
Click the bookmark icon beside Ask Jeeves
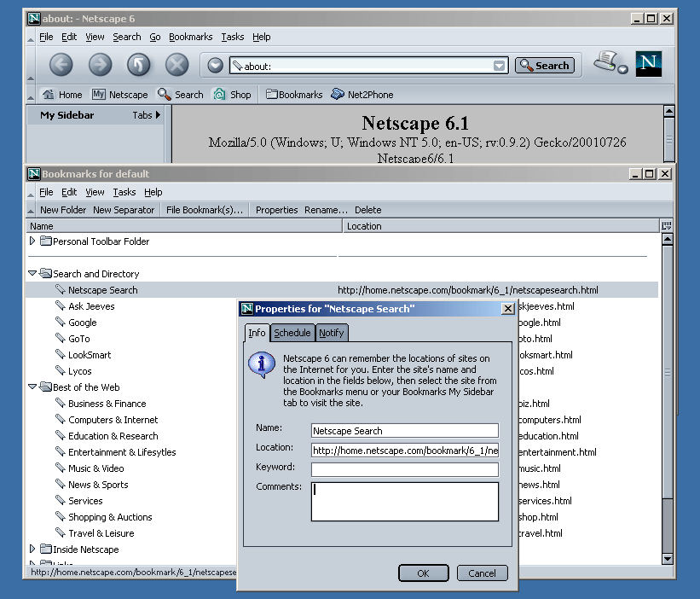61,306
